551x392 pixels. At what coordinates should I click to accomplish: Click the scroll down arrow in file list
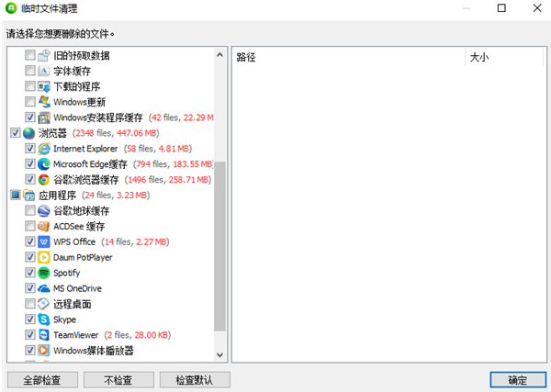point(220,354)
